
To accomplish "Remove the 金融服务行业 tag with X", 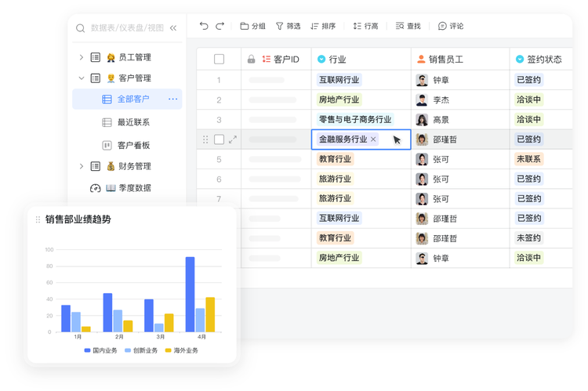I will (373, 139).
